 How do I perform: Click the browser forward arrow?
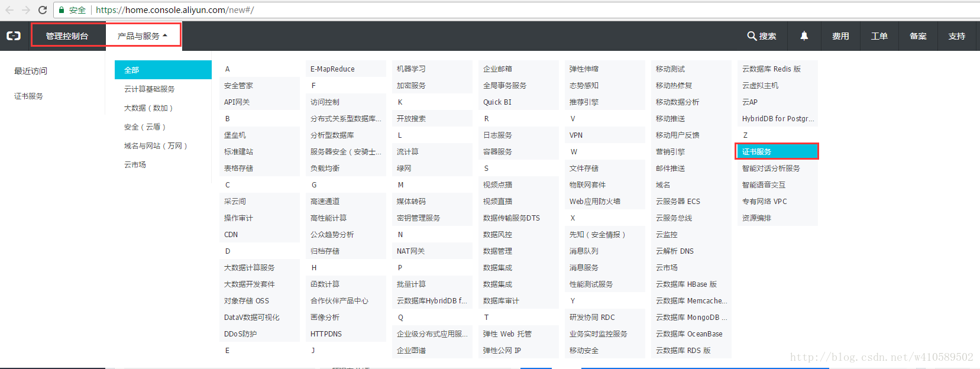(26, 10)
